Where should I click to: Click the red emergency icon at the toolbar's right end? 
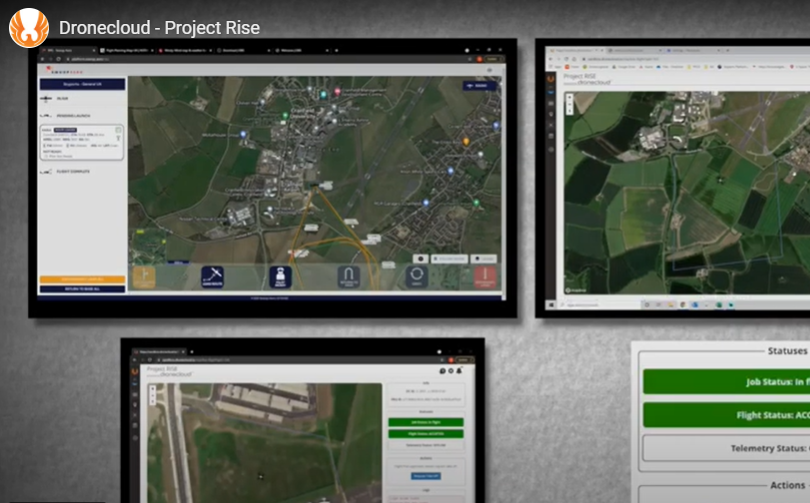pyautogui.click(x=485, y=277)
